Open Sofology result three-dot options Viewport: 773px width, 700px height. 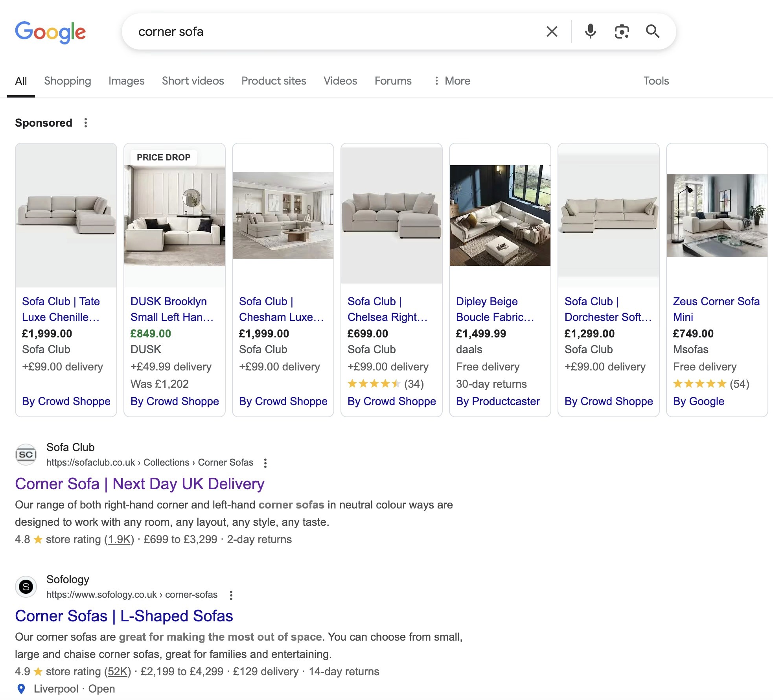(231, 595)
